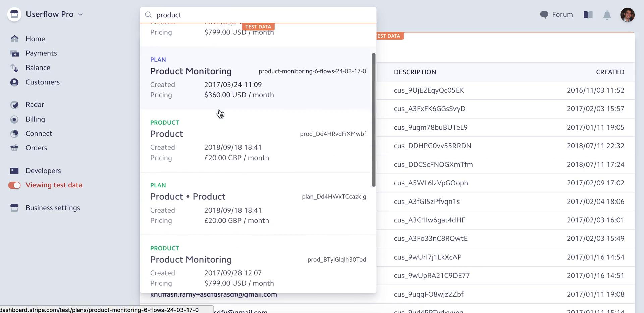Click the Home house icon
Viewport: 644px width, 313px height.
(14, 39)
